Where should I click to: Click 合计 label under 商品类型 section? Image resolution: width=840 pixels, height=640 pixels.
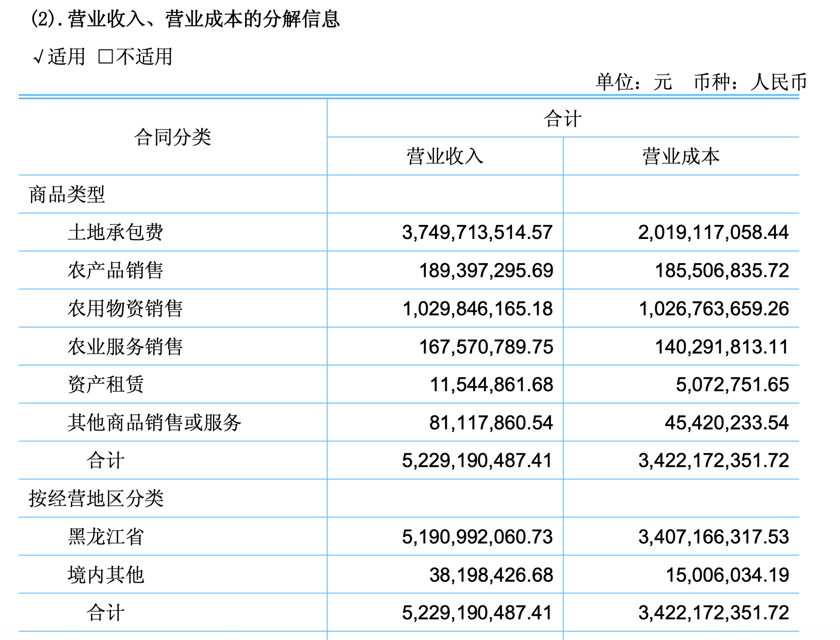(x=106, y=460)
